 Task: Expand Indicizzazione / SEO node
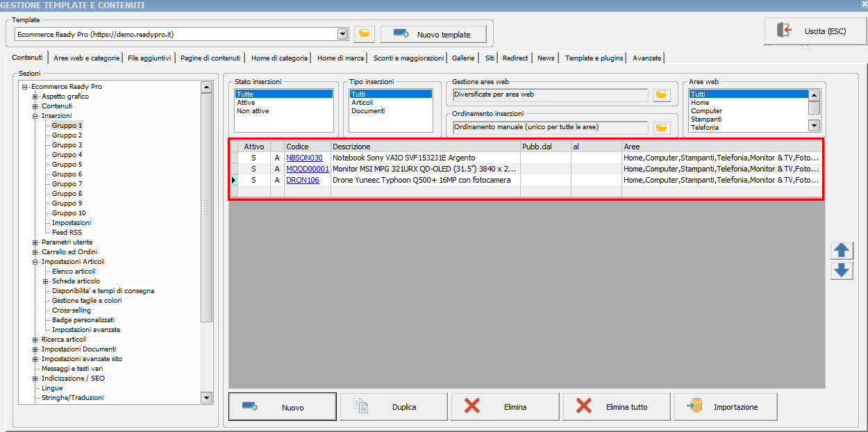35,379
